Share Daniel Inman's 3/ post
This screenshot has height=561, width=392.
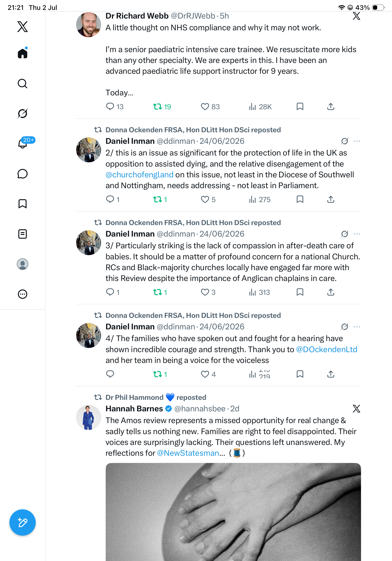pyautogui.click(x=331, y=292)
